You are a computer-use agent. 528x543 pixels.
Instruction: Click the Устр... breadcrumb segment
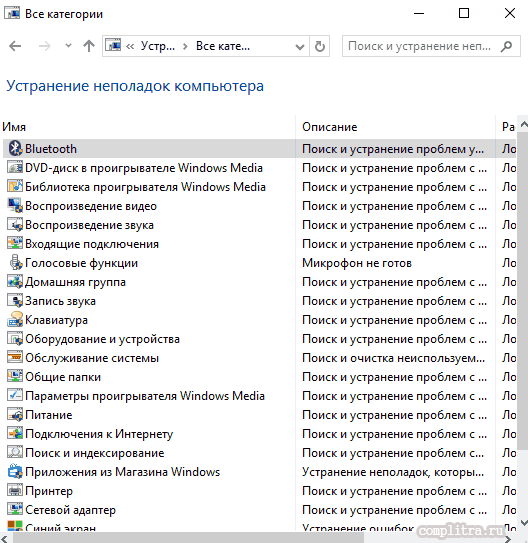(x=158, y=46)
